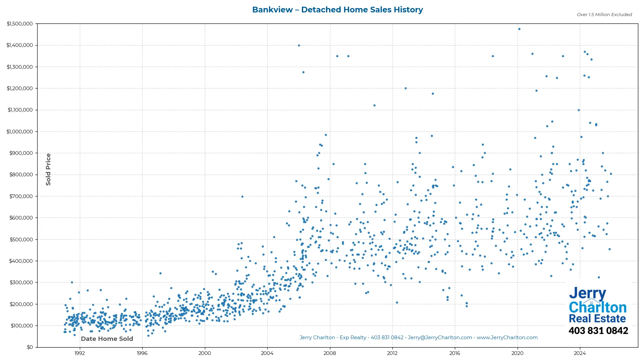
Task: Open the www.JerryCharlton.com website link
Action: pos(507,338)
